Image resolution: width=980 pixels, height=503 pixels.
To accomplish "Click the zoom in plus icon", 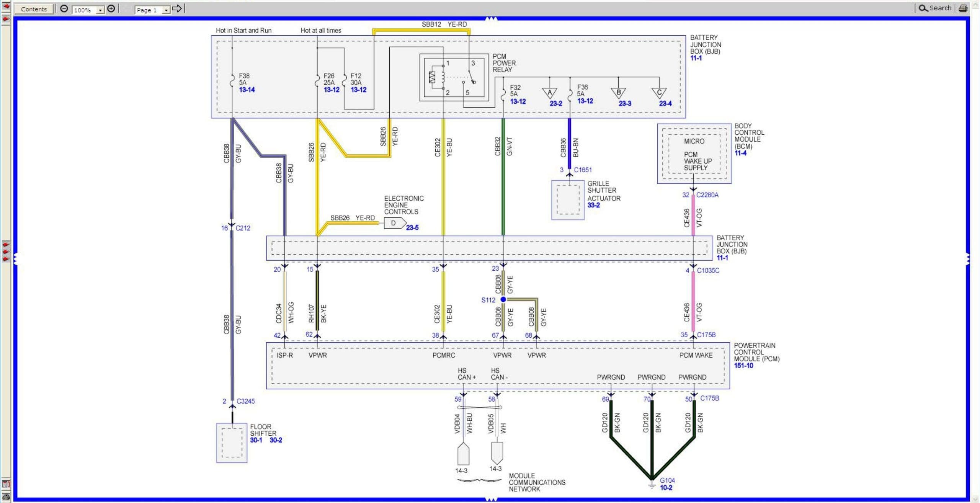I will coord(111,9).
